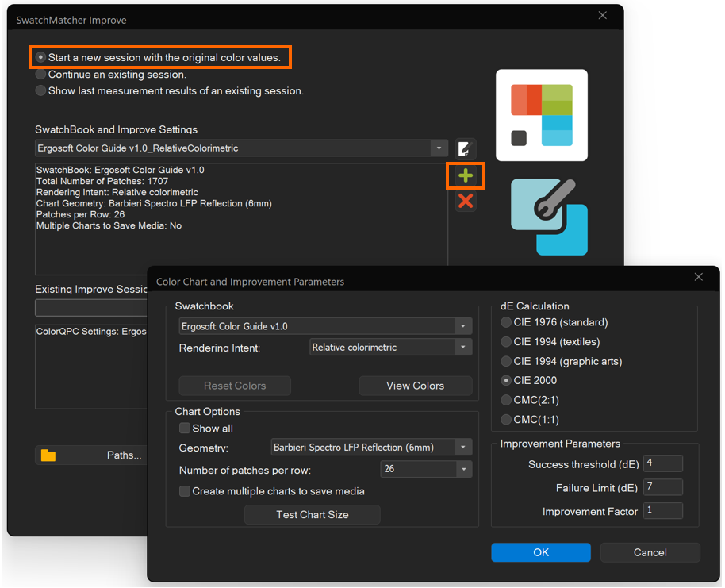Click the Rendering Intent: Relative colorimetric info line
This screenshot has height=588, width=725.
(x=117, y=193)
